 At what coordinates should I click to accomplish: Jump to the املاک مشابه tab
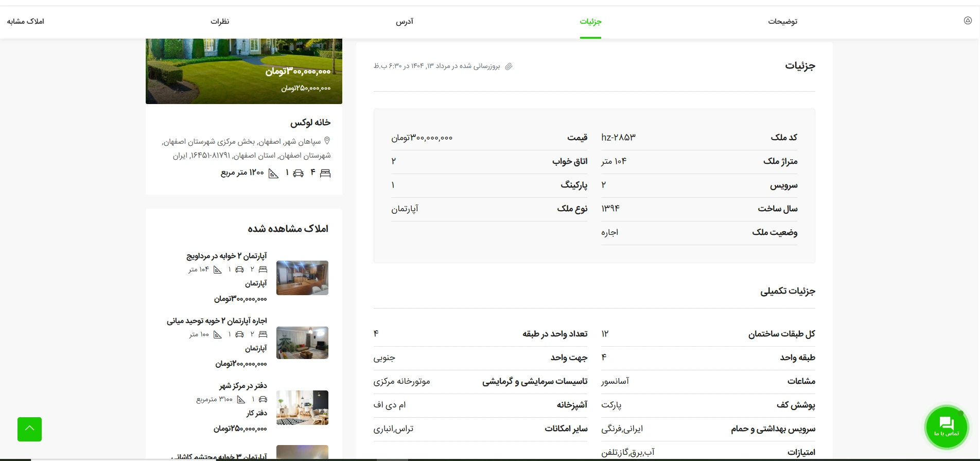pyautogui.click(x=26, y=22)
